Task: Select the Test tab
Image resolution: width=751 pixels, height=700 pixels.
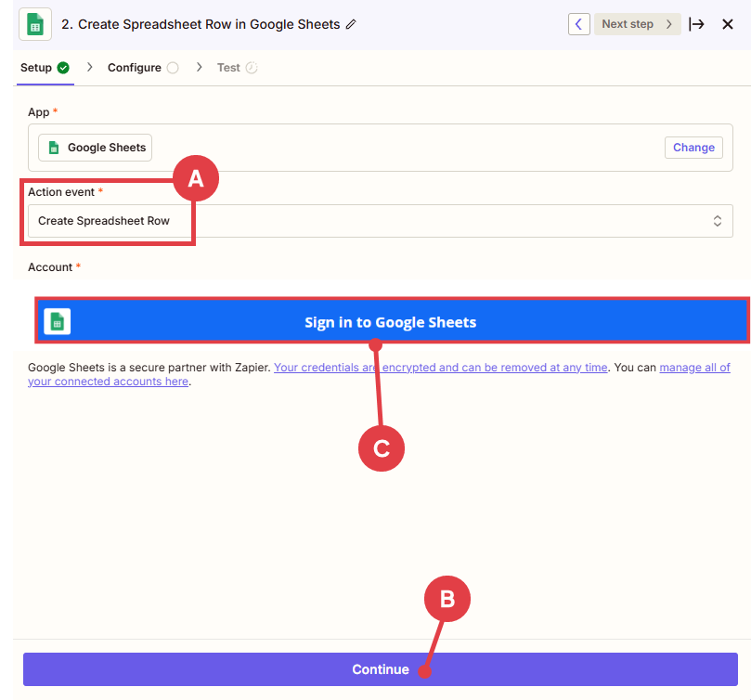Action: (228, 68)
